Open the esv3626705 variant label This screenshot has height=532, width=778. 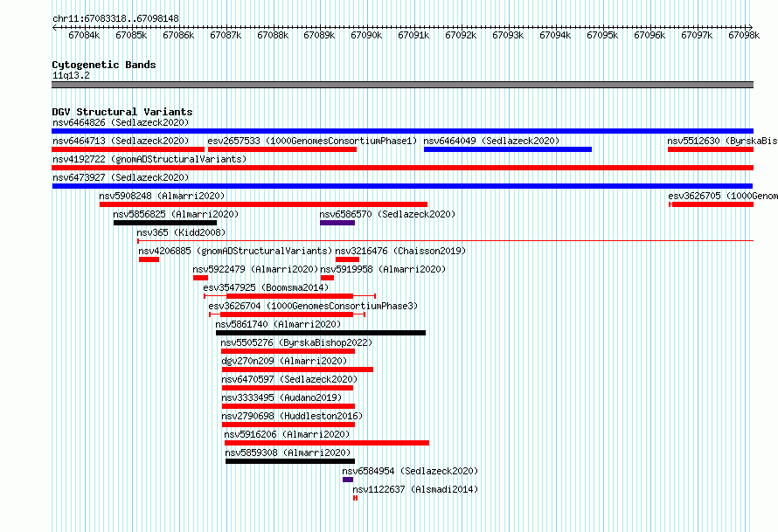723,196
